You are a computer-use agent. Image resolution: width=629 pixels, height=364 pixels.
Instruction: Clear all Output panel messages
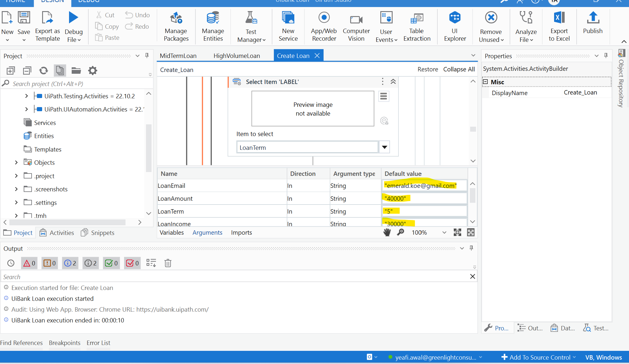coord(168,263)
